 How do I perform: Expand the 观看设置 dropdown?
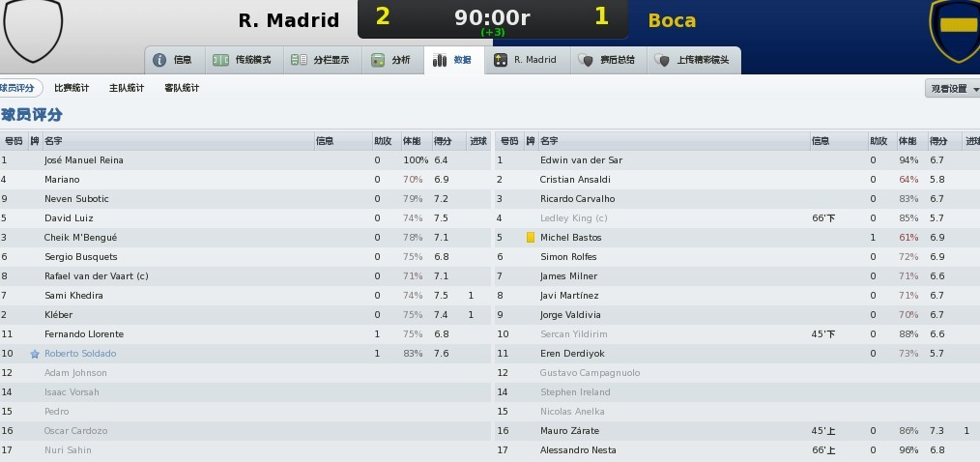[x=953, y=89]
